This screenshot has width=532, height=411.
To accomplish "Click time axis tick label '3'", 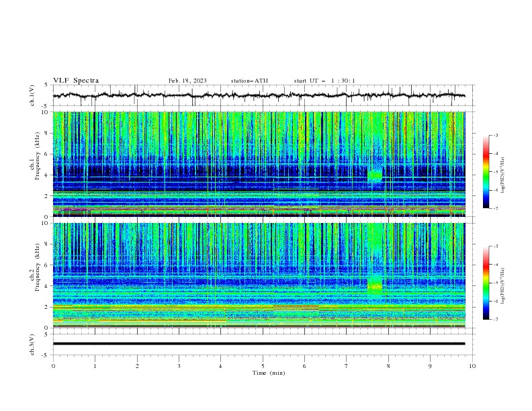I will [x=179, y=366].
